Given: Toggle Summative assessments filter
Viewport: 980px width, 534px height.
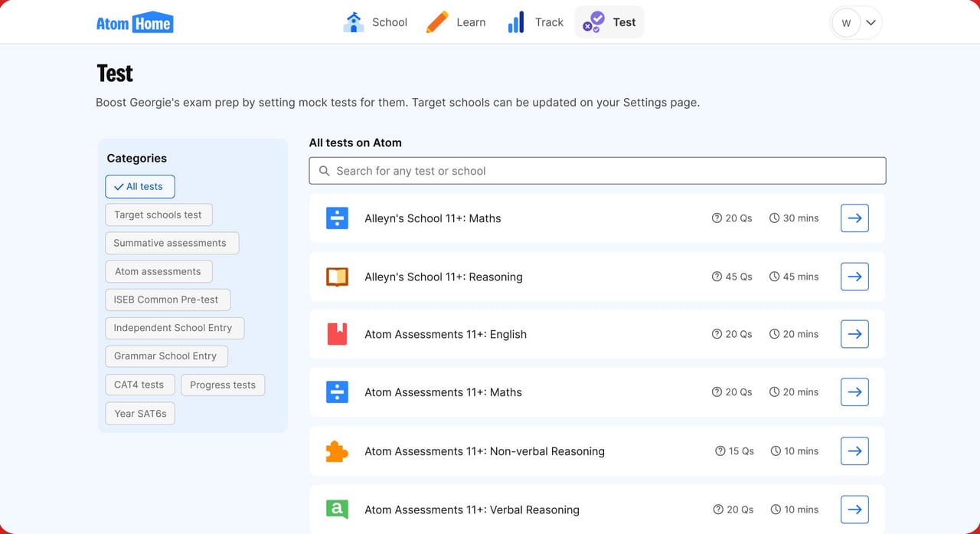Looking at the screenshot, I should coord(171,243).
